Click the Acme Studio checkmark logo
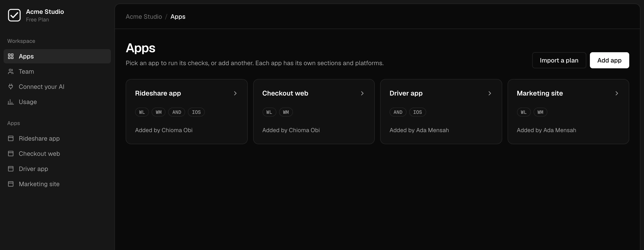 [14, 15]
